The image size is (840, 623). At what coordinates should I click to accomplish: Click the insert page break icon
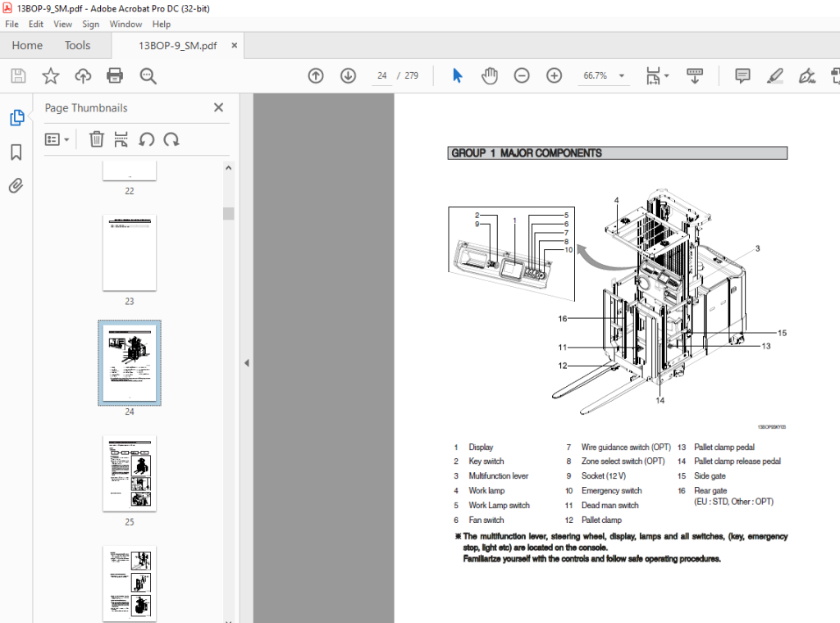[121, 139]
